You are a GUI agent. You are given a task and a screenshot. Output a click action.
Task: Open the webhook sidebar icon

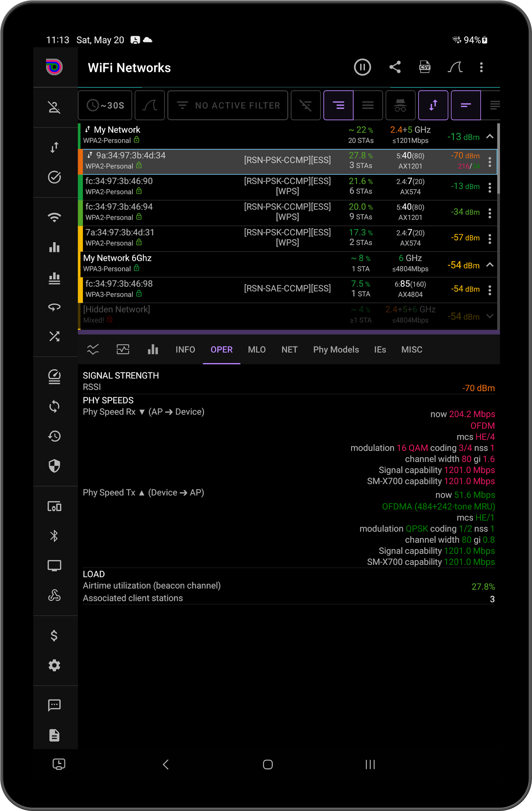click(54, 595)
